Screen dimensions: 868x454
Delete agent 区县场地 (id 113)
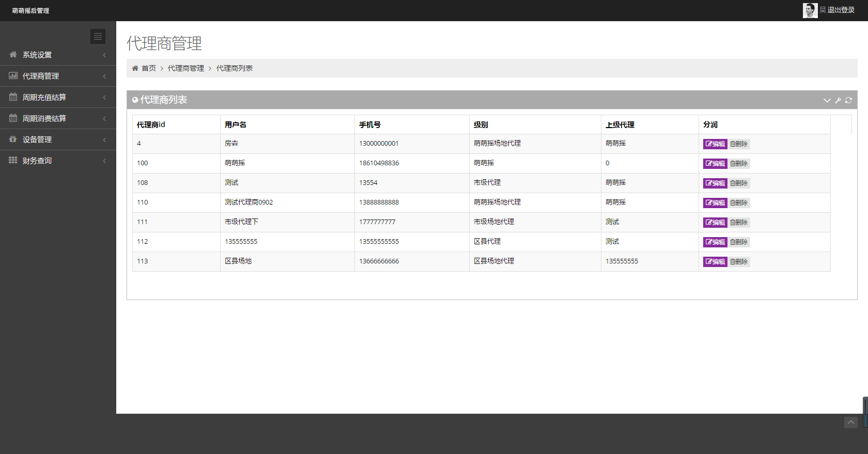pos(739,262)
